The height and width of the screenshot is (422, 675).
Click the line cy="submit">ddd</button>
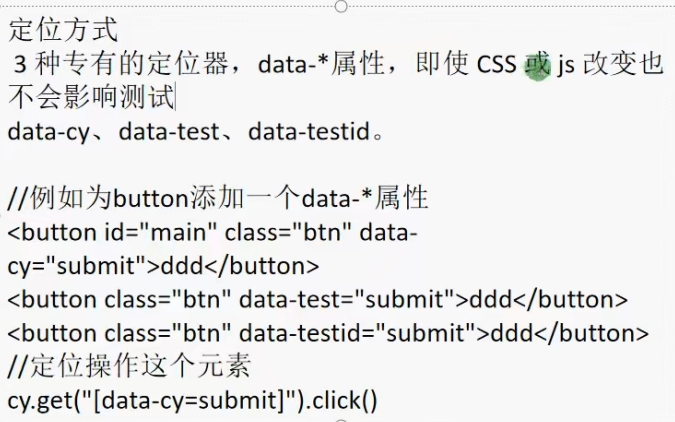coord(163,266)
